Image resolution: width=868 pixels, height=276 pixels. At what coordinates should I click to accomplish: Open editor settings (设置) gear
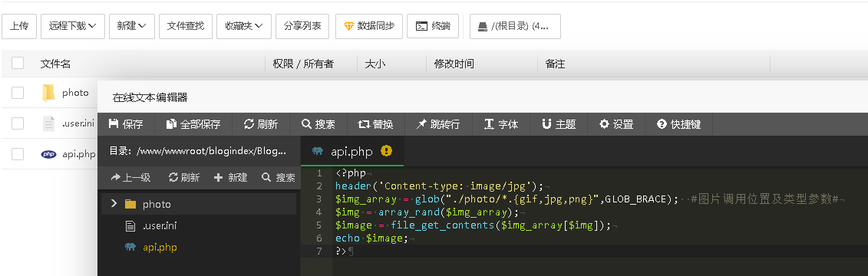click(605, 124)
